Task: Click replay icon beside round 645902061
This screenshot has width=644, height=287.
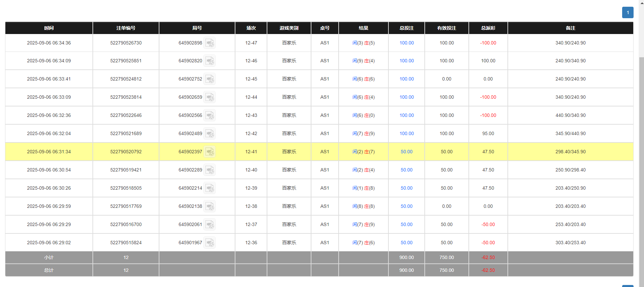Action: [210, 225]
